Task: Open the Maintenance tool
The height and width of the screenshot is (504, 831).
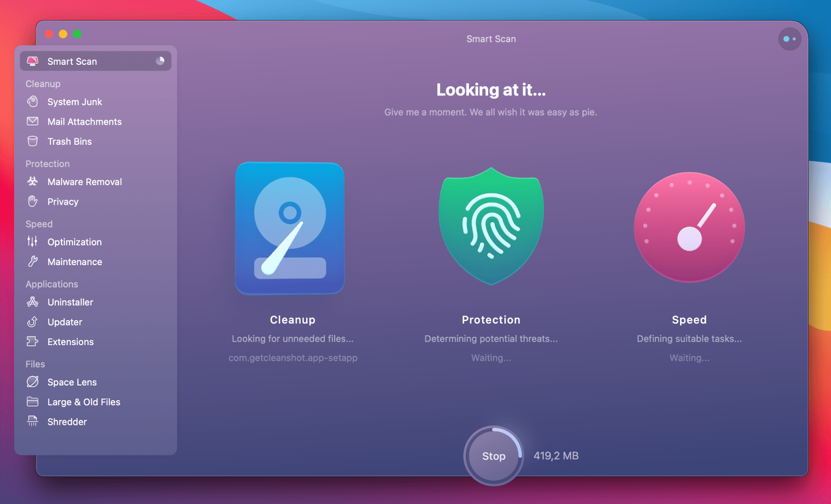Action: click(74, 262)
